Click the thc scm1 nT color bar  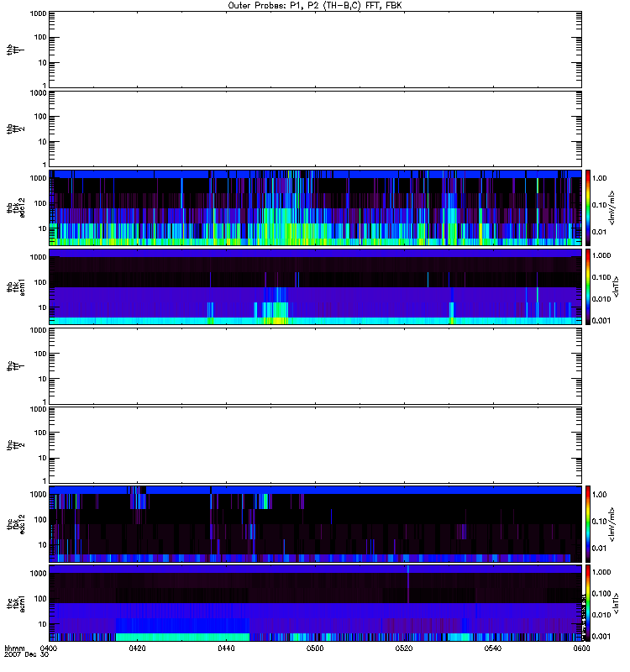589,602
